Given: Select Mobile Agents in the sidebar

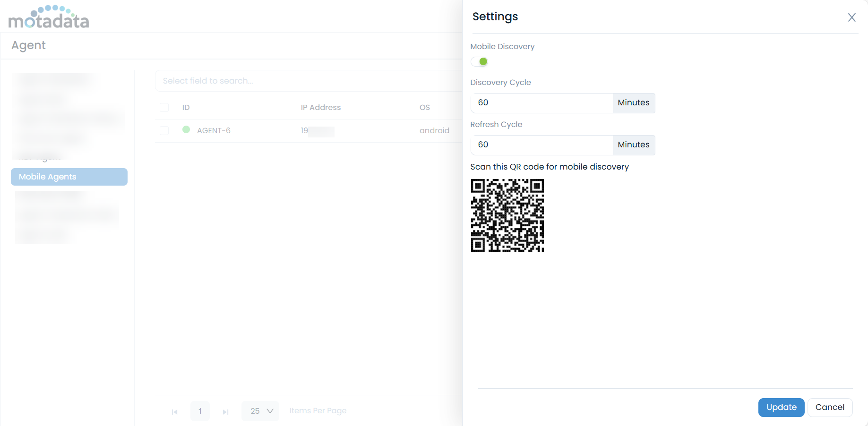Looking at the screenshot, I should click(x=69, y=177).
